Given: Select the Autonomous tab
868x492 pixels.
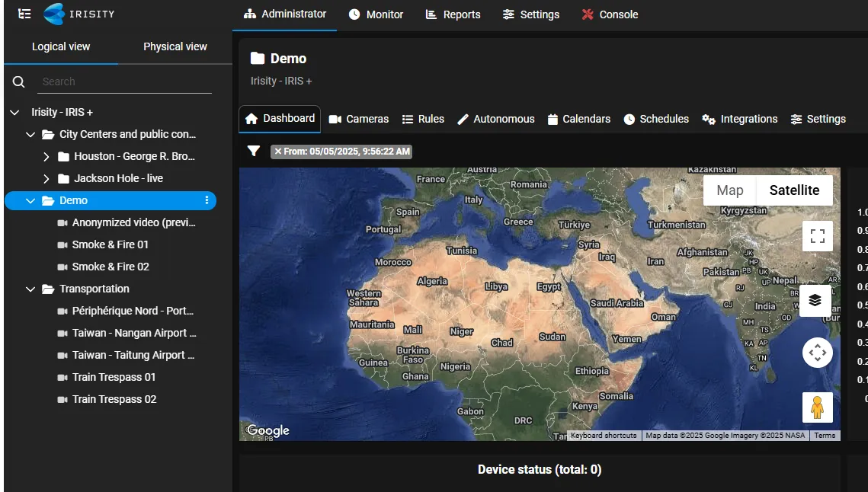Looking at the screenshot, I should click(496, 119).
